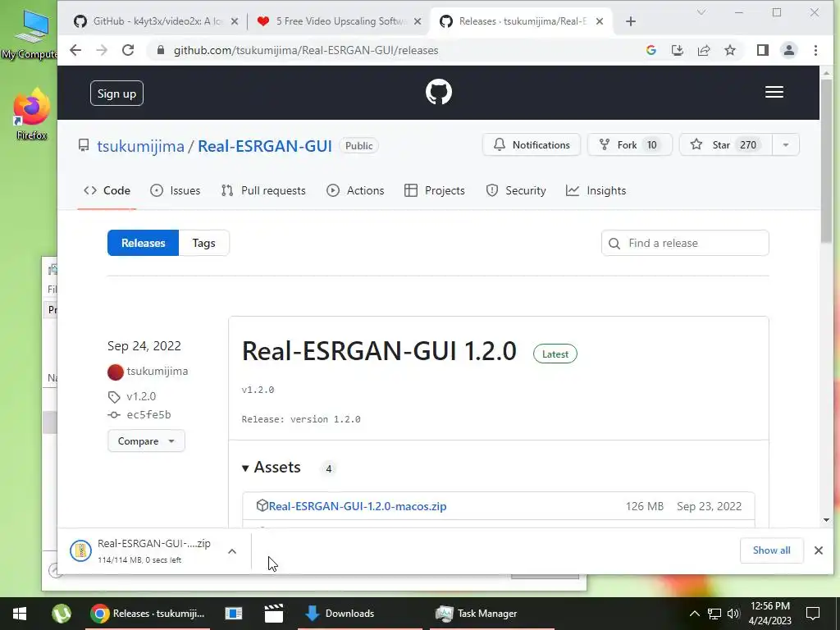The width and height of the screenshot is (840, 630).
Task: Open a new tab with plus button
Action: [x=631, y=21]
